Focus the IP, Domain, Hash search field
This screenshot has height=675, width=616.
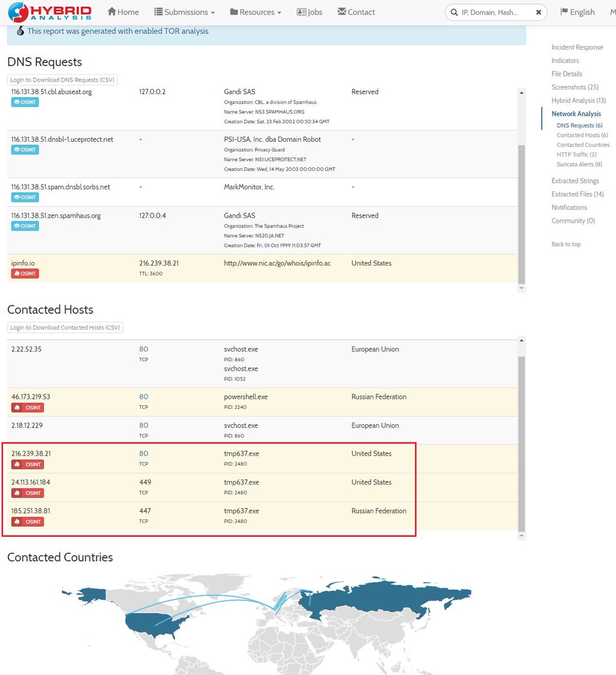tap(495, 12)
